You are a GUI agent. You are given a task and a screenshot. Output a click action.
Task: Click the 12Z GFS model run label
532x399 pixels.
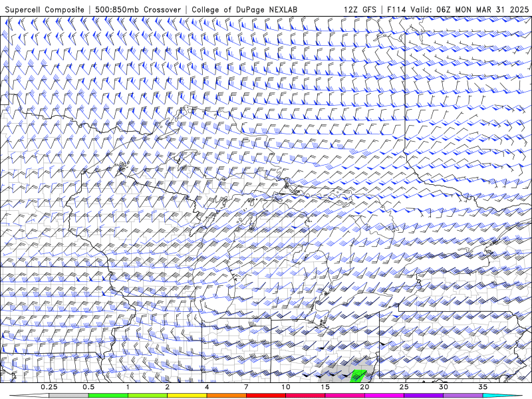[x=360, y=9]
